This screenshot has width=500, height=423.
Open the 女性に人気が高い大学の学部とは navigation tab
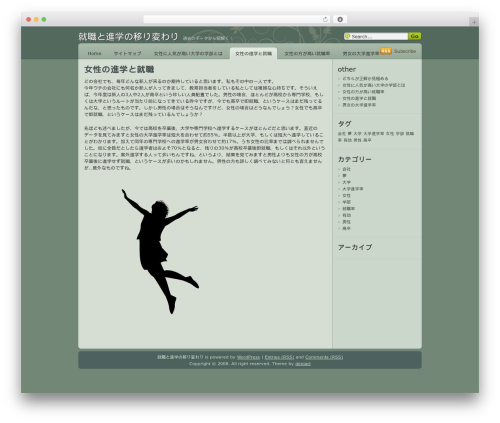tap(188, 53)
